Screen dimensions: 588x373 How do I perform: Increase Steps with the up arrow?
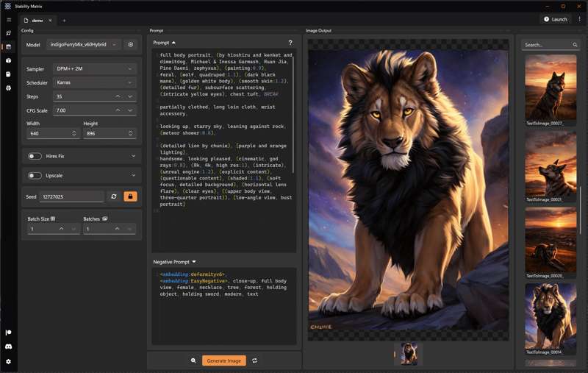(x=118, y=97)
